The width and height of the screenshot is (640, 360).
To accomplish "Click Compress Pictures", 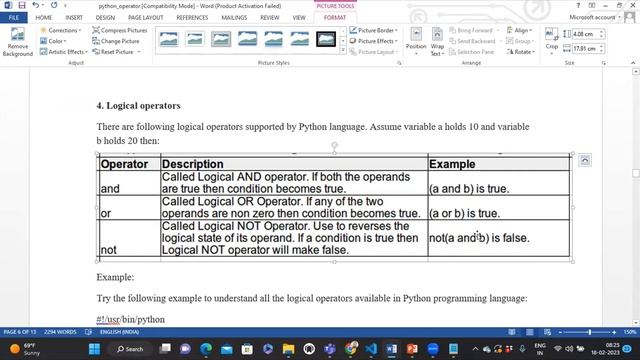I will coord(120,31).
